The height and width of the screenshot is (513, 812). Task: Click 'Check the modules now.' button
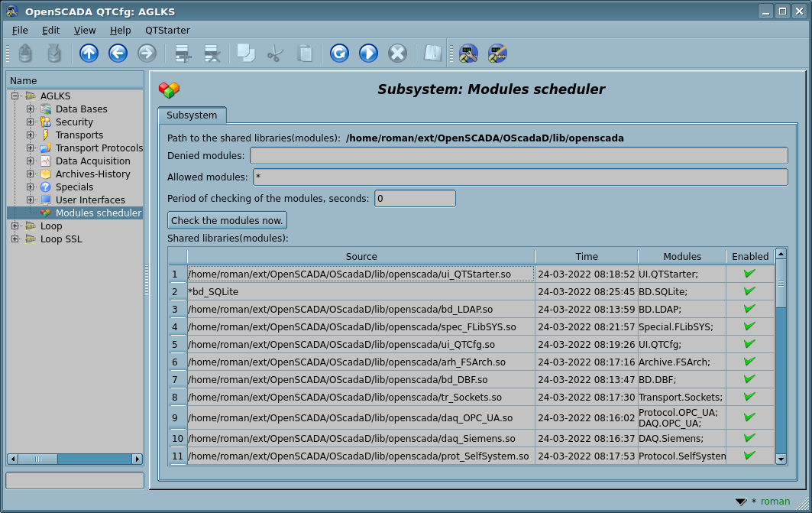[227, 220]
